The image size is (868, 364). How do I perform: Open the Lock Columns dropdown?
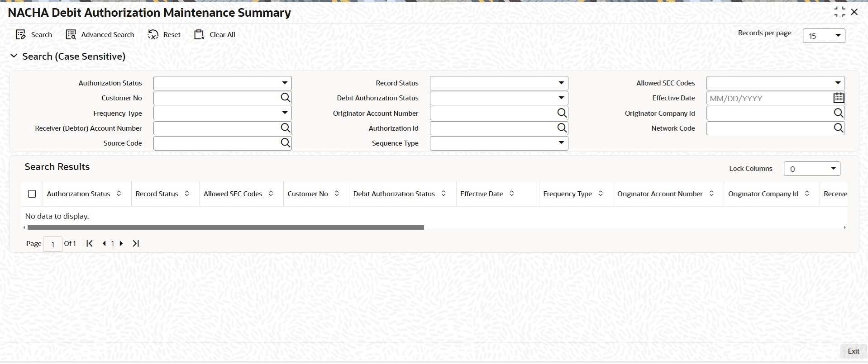click(812, 169)
